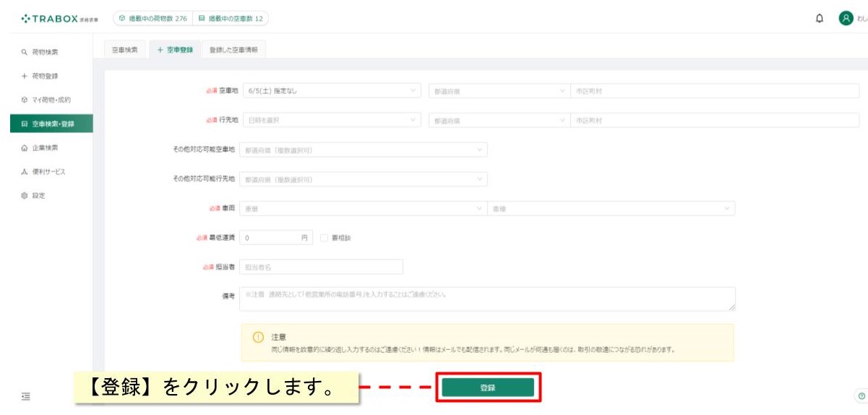This screenshot has height=415, width=868.
Task: Open その他対応可能空車地 prefecture dropdown
Action: [x=364, y=150]
